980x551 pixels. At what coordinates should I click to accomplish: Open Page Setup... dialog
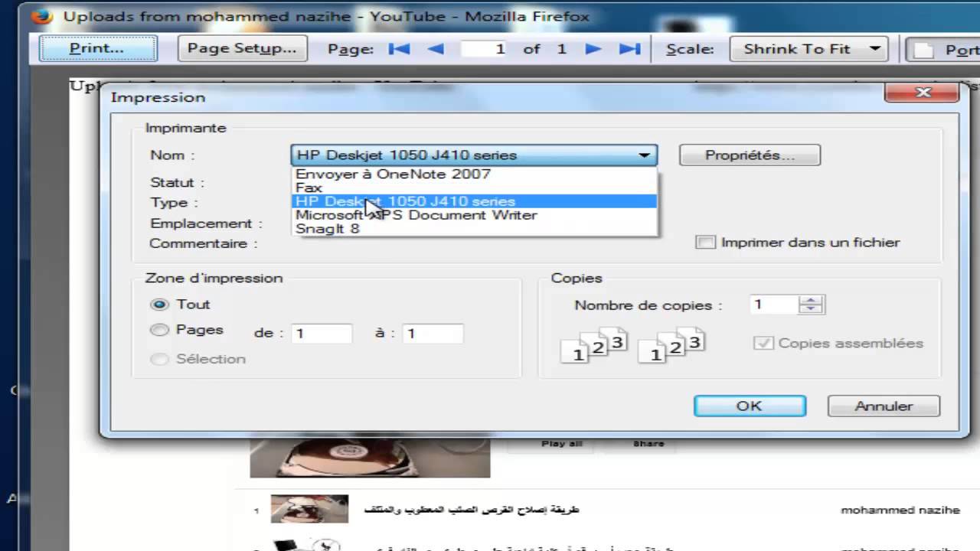coord(242,48)
